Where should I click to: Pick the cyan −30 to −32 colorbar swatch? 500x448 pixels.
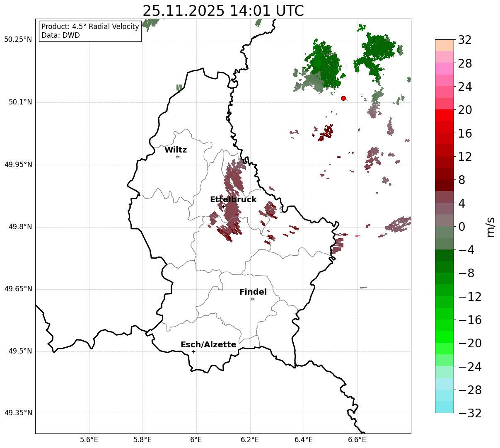(444, 407)
